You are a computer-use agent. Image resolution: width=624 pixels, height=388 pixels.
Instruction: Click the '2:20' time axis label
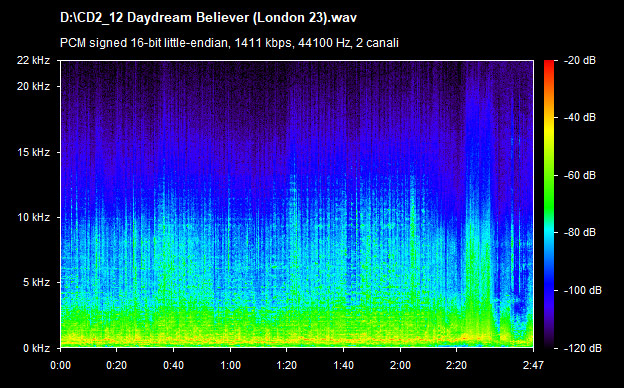tap(456, 365)
